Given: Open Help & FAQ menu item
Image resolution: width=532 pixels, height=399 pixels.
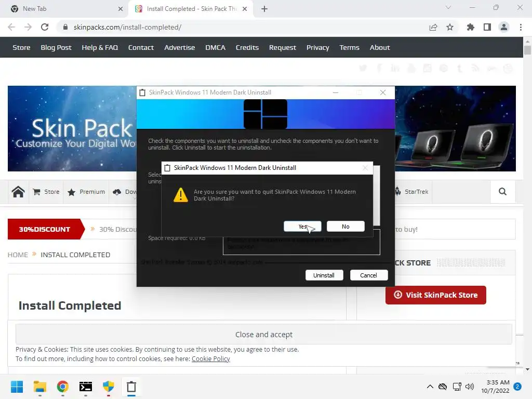Looking at the screenshot, I should pos(100,47).
